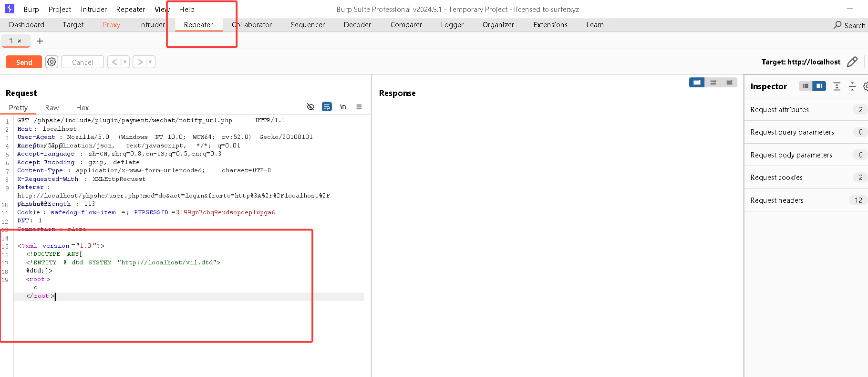Click the Host: localhost header line
The width and height of the screenshot is (868, 377).
pyautogui.click(x=47, y=129)
